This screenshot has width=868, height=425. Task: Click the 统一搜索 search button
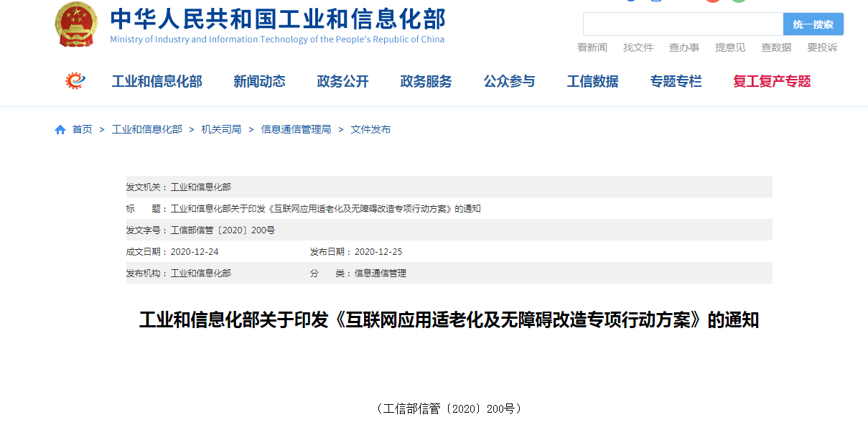click(x=813, y=24)
